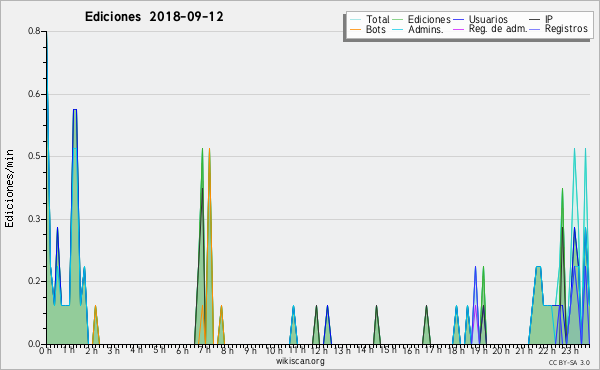
Task: Click the 'Bots' legend label
Action: (376, 29)
